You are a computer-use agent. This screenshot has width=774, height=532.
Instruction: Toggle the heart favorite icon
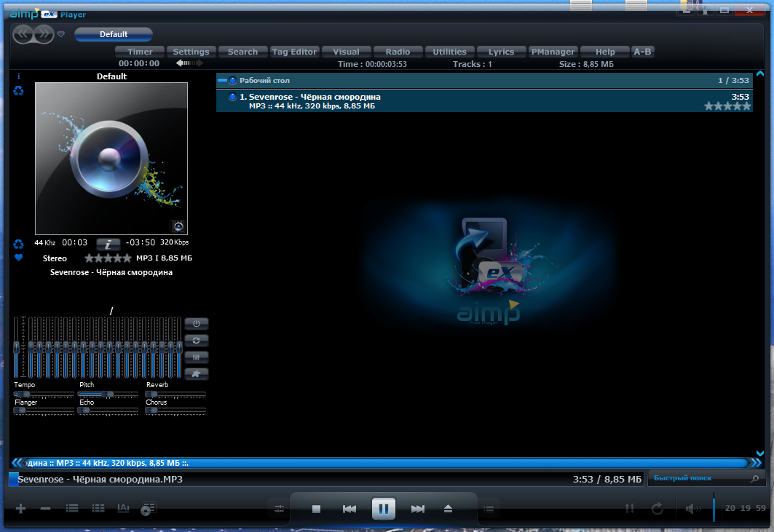pos(17,257)
